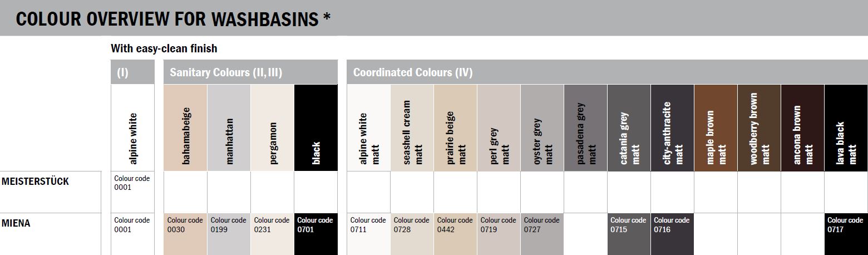Select the MEISTERSTÜCK row label
868x255 pixels.
[x=35, y=182]
